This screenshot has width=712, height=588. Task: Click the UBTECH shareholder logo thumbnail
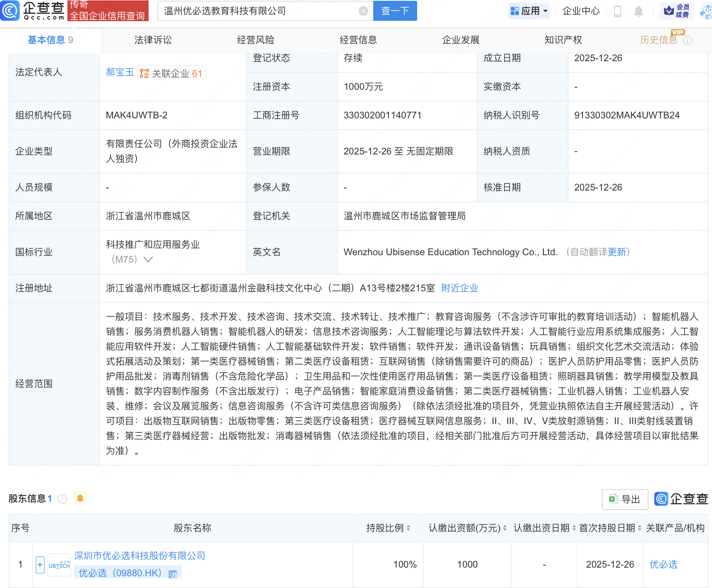click(x=59, y=565)
